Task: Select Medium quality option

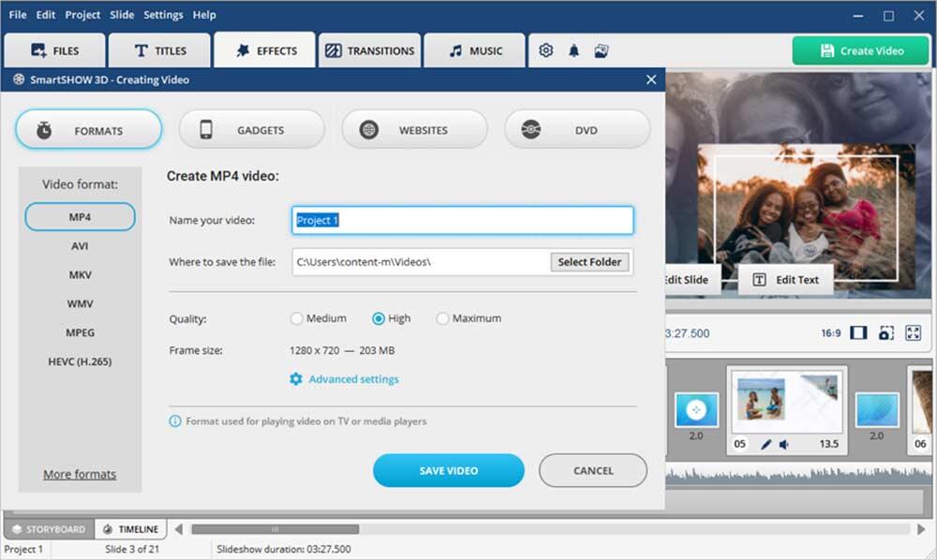Action: [297, 318]
